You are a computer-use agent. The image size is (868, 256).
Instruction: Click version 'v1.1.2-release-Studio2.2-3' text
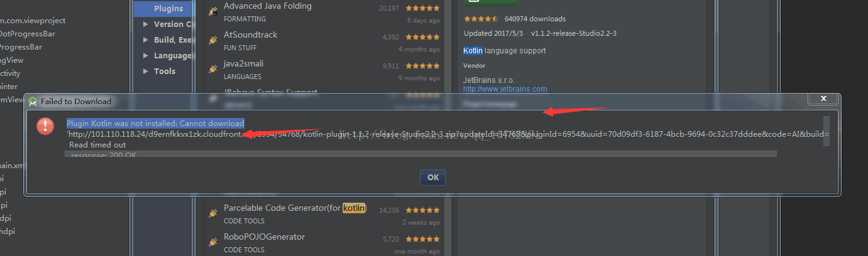(x=574, y=33)
